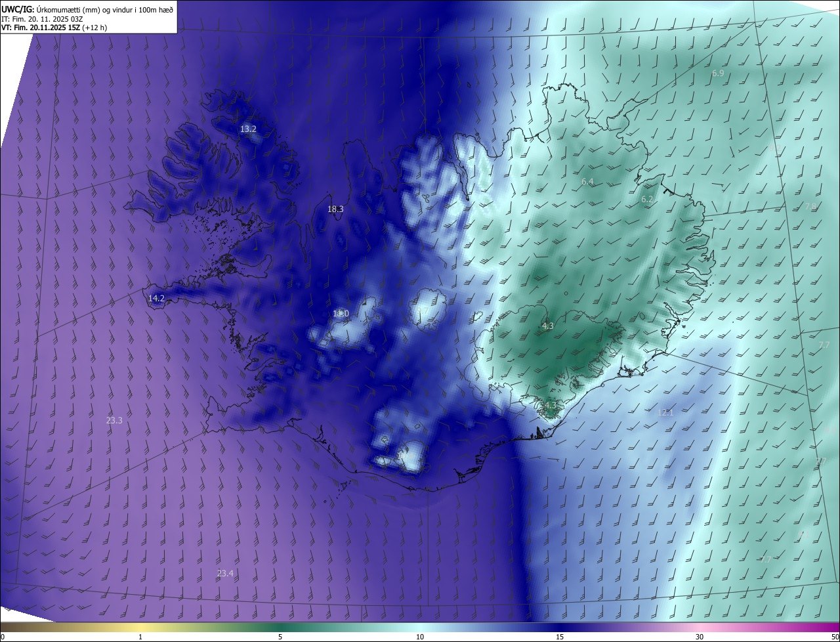
Task: Click the 5 tick label on the color scale
Action: click(280, 637)
